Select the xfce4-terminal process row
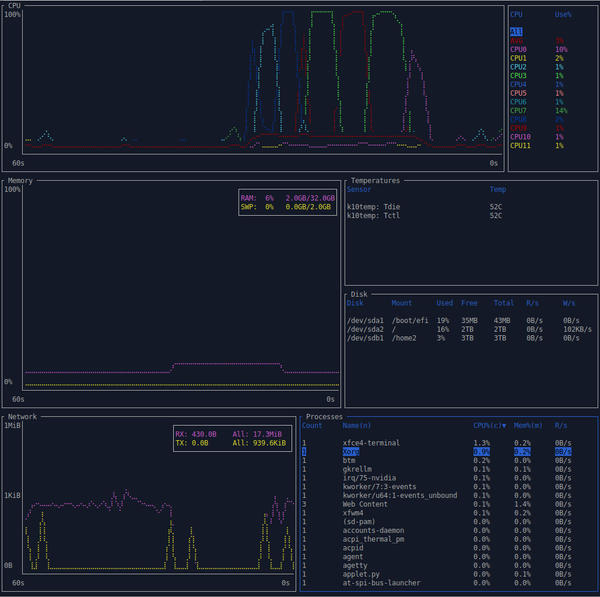This screenshot has width=600, height=597. point(437,443)
